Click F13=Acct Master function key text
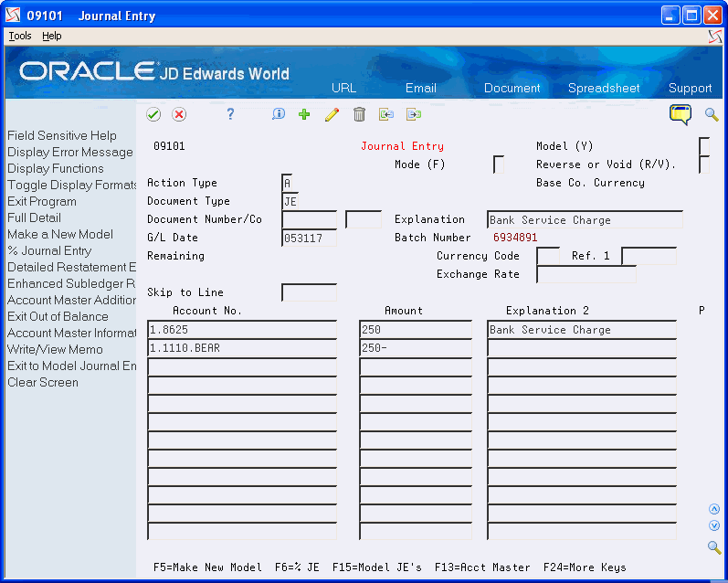This screenshot has height=583, width=728. pos(482,567)
